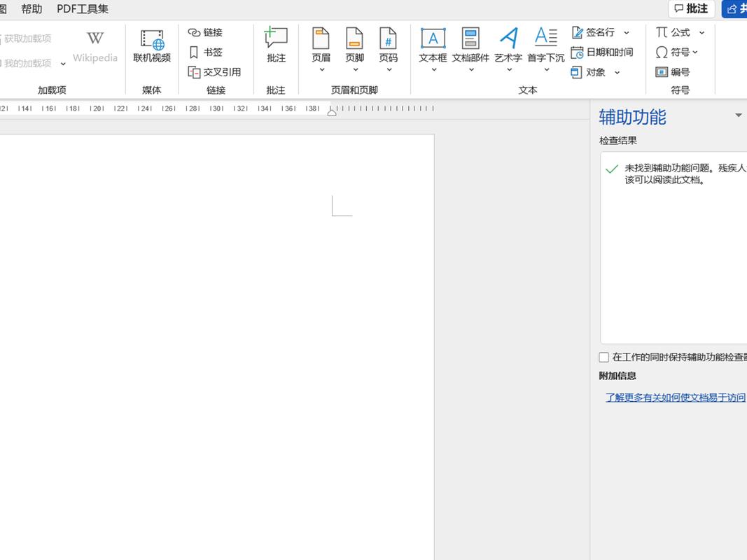
Task: Click the 检查结果 heading
Action: click(618, 141)
